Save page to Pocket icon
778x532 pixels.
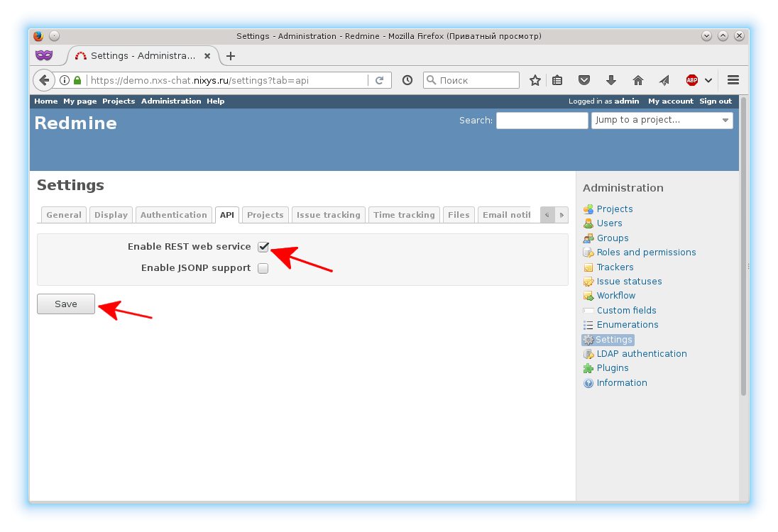(x=584, y=80)
